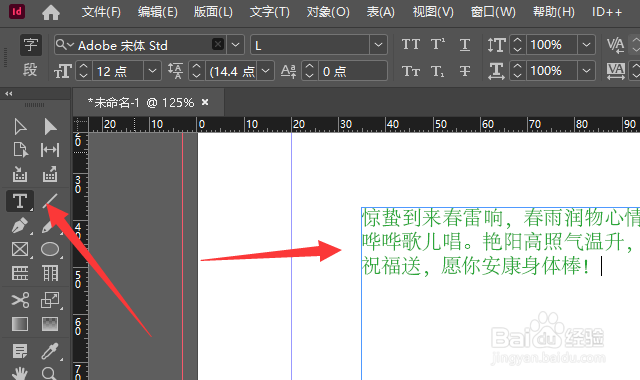The image size is (640, 380).
Task: Click the vertical scale stepper arrows
Action: pyautogui.click(x=517, y=44)
